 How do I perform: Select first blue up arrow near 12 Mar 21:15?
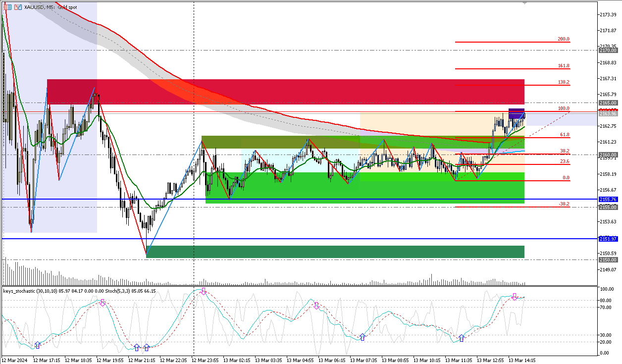pos(138,347)
